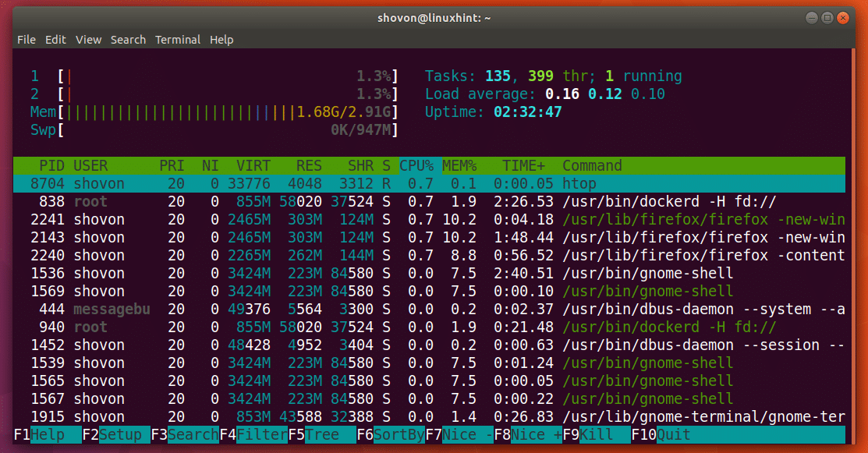Sort by the PRI column header
Image resolution: width=868 pixels, height=453 pixels.
[x=172, y=165]
